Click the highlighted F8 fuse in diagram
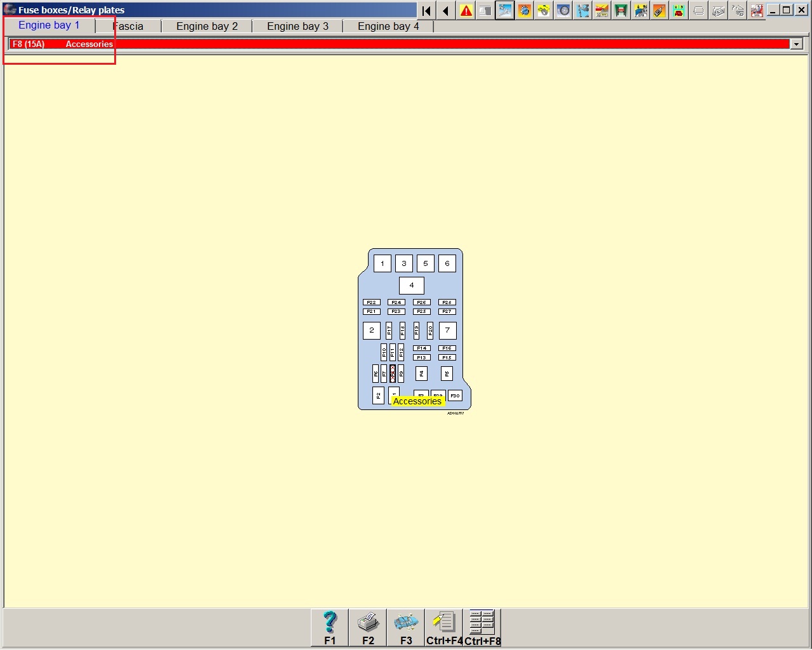Image resolution: width=812 pixels, height=650 pixels. (393, 373)
